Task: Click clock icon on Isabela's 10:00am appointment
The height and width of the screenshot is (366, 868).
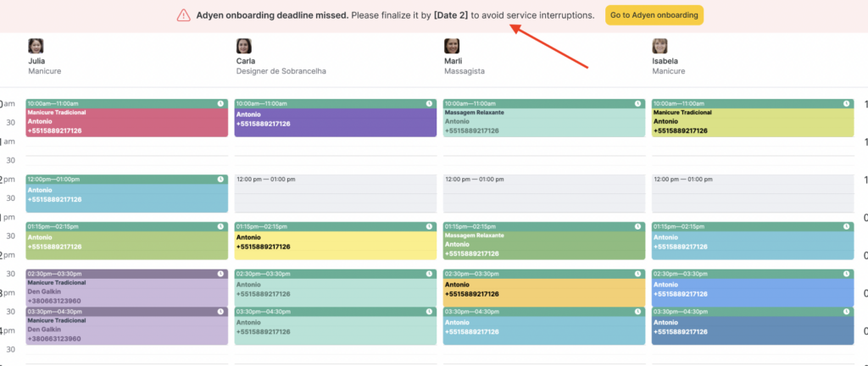Action: pyautogui.click(x=846, y=103)
